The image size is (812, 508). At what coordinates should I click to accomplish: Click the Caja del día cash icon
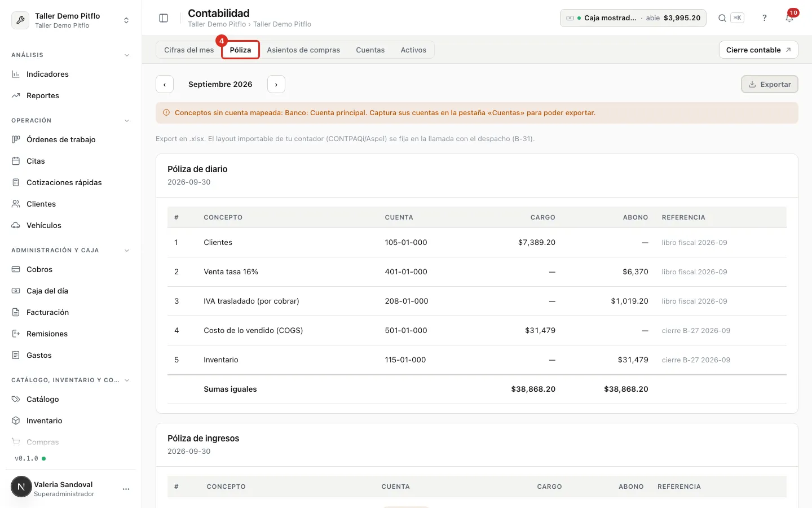[x=16, y=291]
